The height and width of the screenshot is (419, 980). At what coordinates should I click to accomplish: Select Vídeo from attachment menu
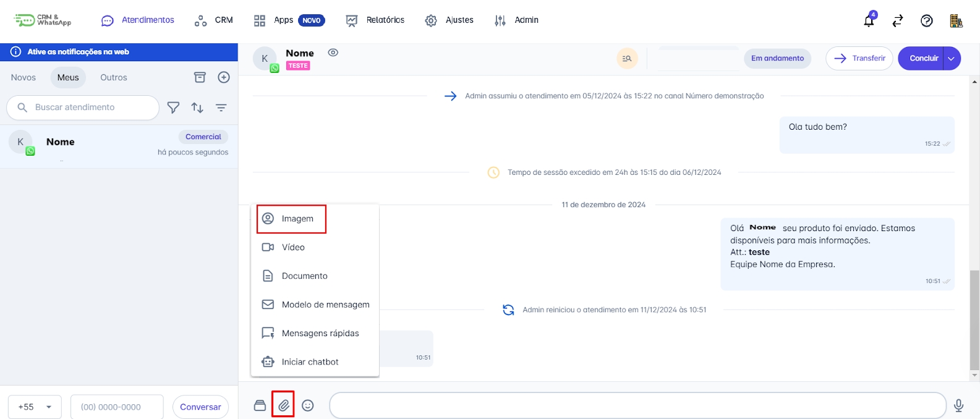tap(315, 247)
